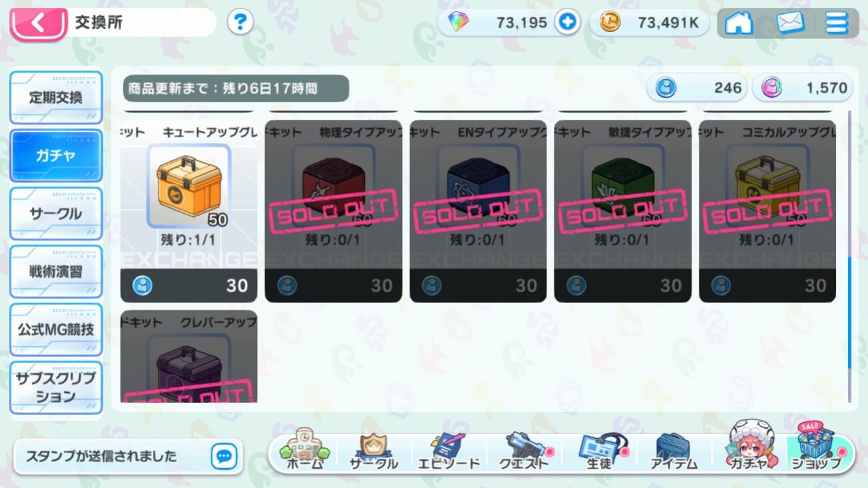Go back with the pink arrow button
The width and height of the screenshot is (868, 488).
coord(39,23)
